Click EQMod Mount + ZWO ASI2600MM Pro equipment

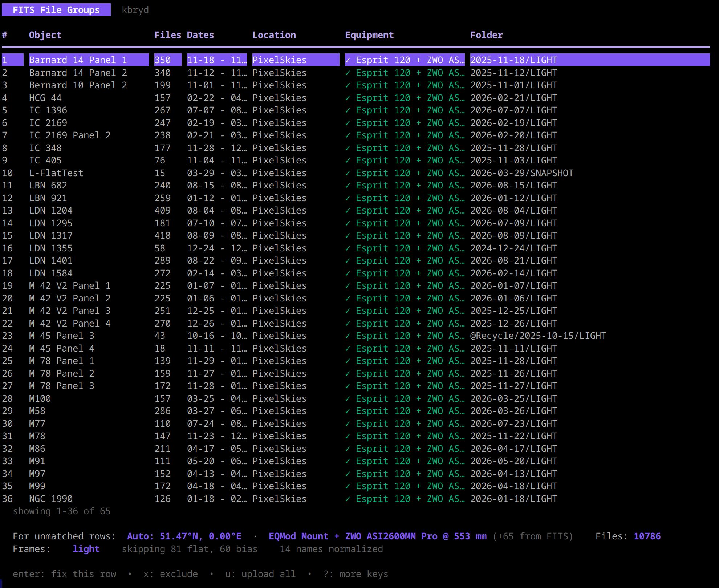(x=378, y=536)
